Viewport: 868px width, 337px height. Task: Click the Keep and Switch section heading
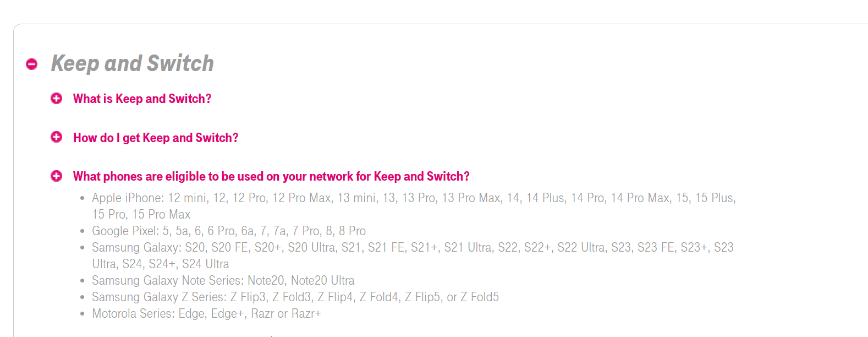(x=132, y=63)
